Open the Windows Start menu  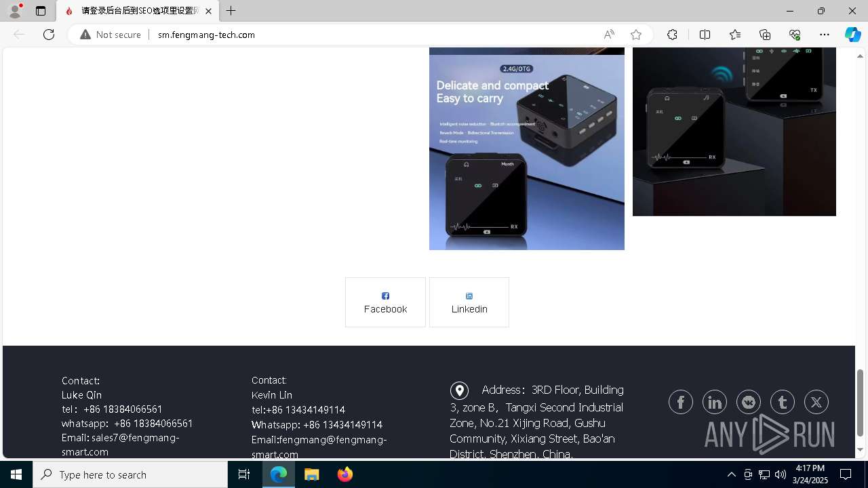point(16,474)
